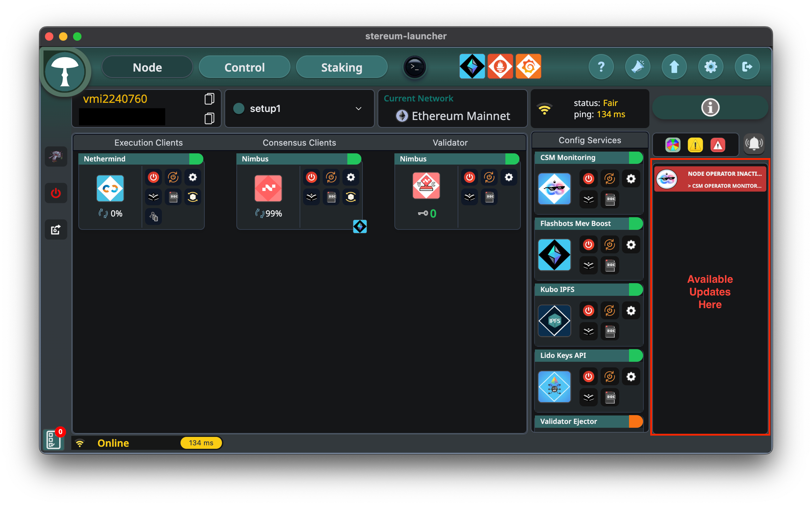Restart Nimbus validator
Viewport: 812px width, 506px height.
pyautogui.click(x=489, y=177)
